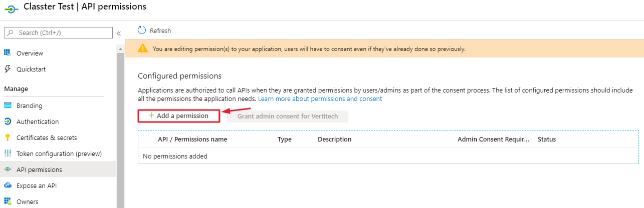Click the Token configuration bars icon

[8, 153]
